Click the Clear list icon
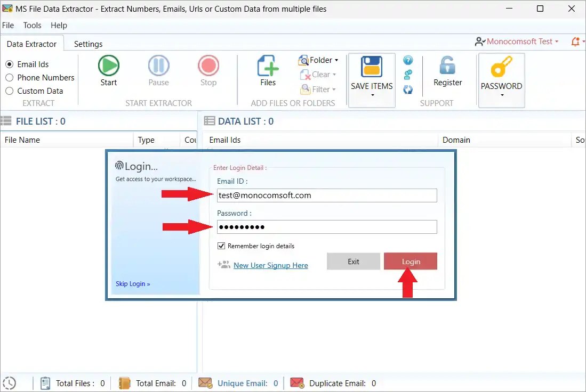586x392 pixels. 306,75
